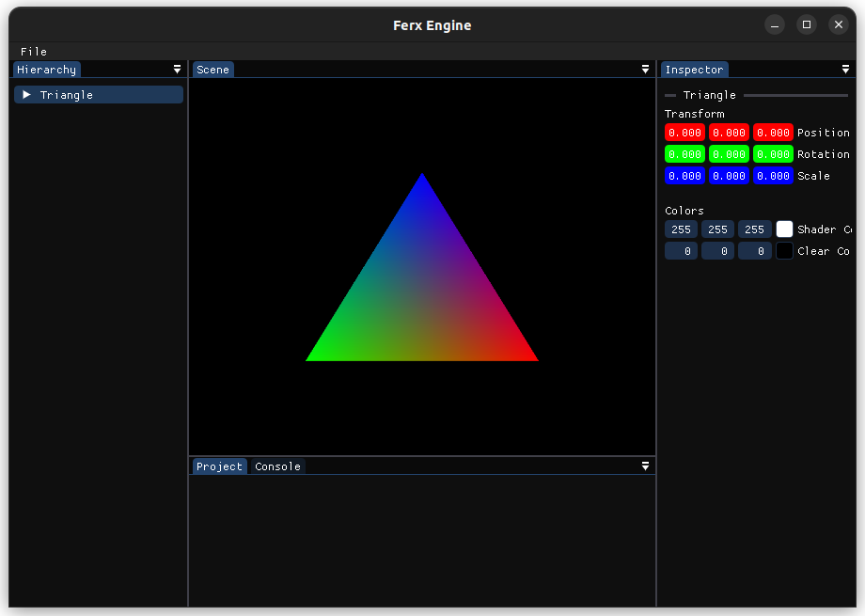
Task: Click the Position X red field
Action: [x=684, y=133]
